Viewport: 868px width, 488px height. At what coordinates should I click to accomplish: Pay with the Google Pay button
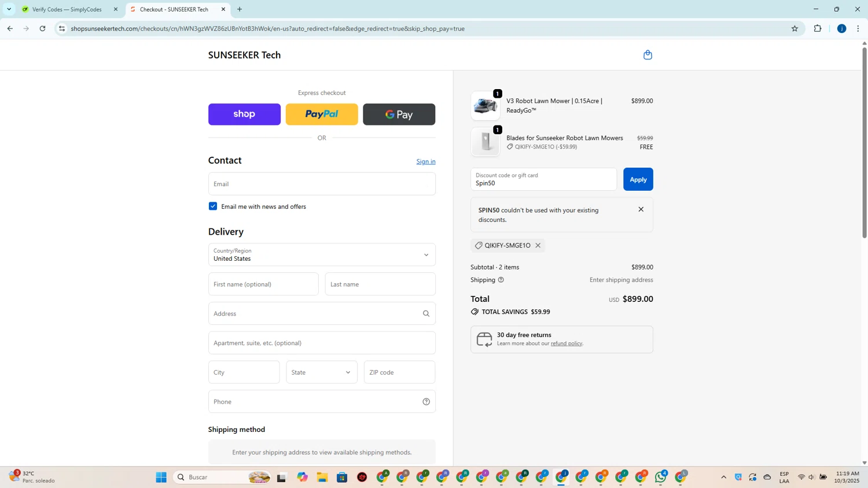399,114
